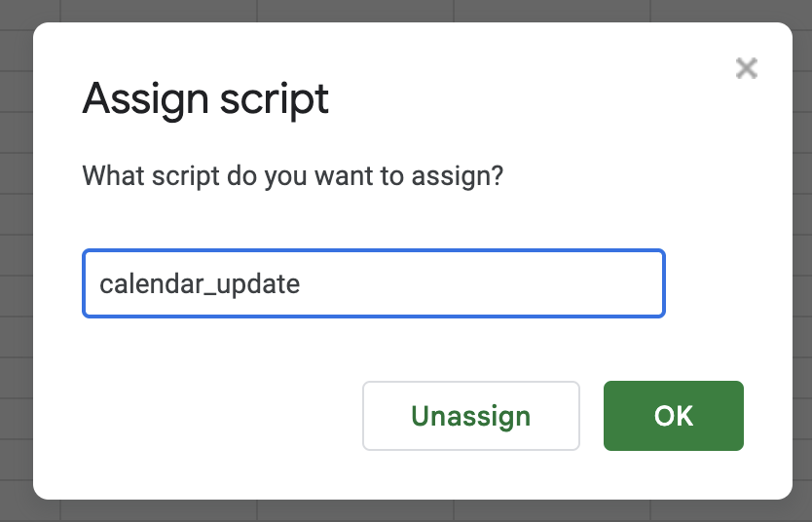Close the Assign script dialog
The image size is (812, 522).
click(747, 68)
